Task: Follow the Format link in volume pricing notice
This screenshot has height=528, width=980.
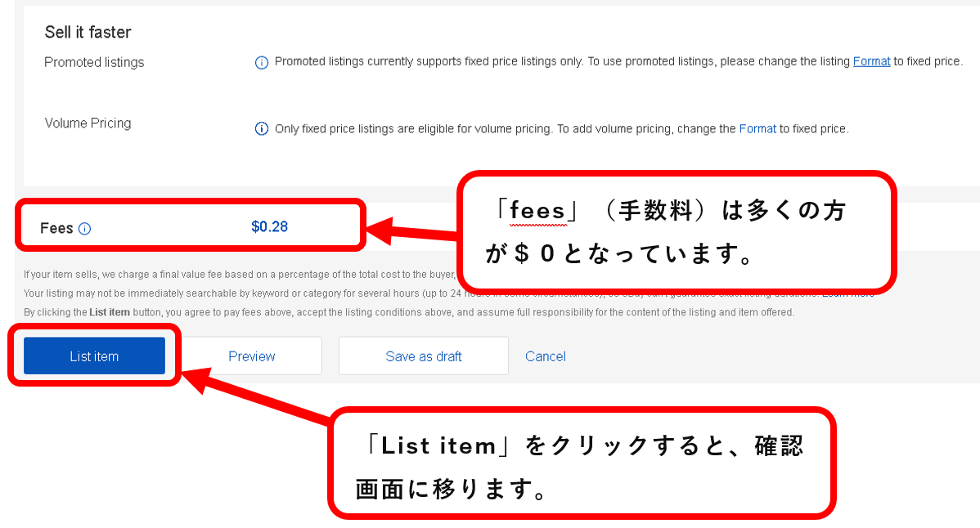Action: point(757,128)
